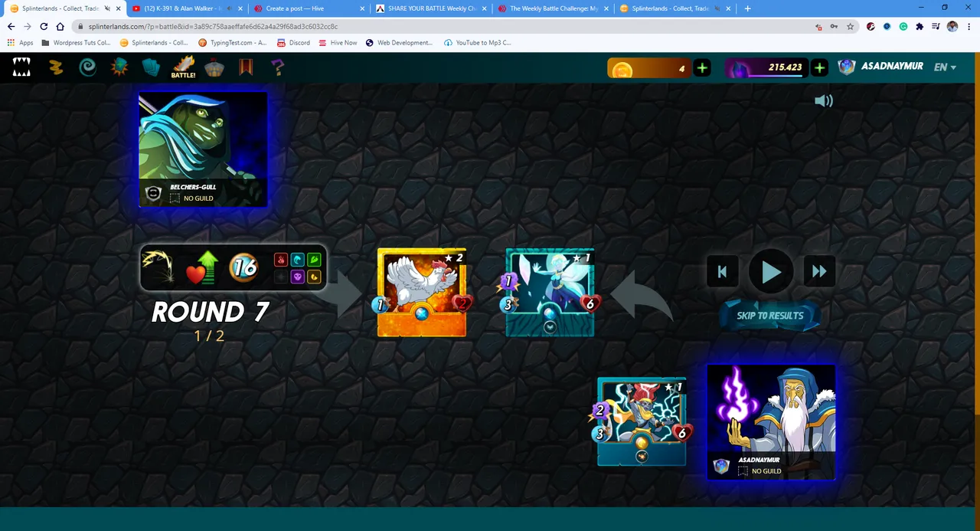The image size is (980, 531).
Task: Click NO GUILD under BELCHERS-GULL
Action: point(198,198)
